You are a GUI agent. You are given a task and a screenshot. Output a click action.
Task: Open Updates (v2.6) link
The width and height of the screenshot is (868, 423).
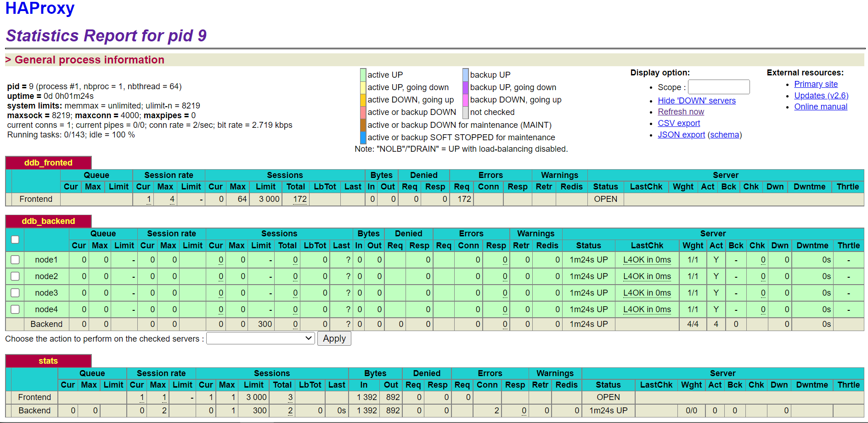[821, 96]
